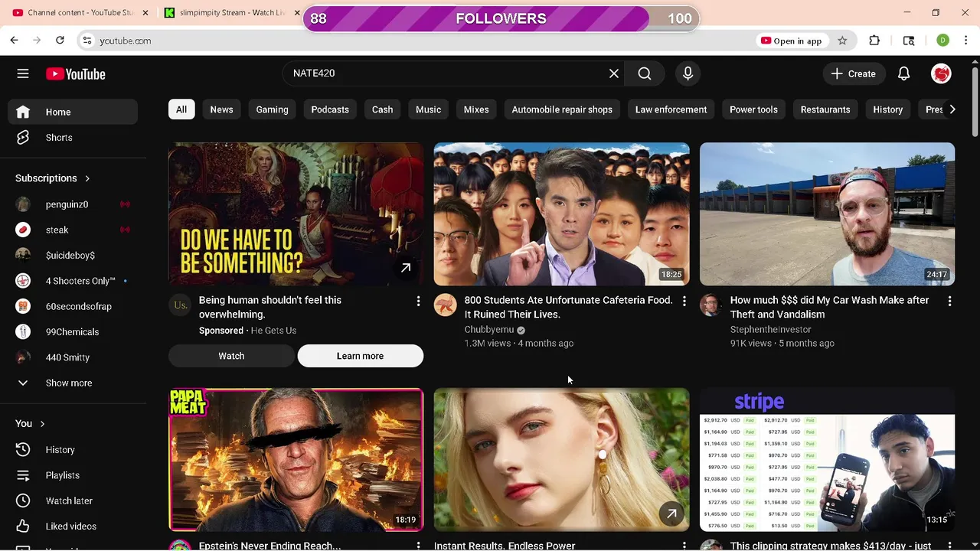This screenshot has width=980, height=551.
Task: Open Liked videos in the sidebar
Action: click(x=73, y=527)
